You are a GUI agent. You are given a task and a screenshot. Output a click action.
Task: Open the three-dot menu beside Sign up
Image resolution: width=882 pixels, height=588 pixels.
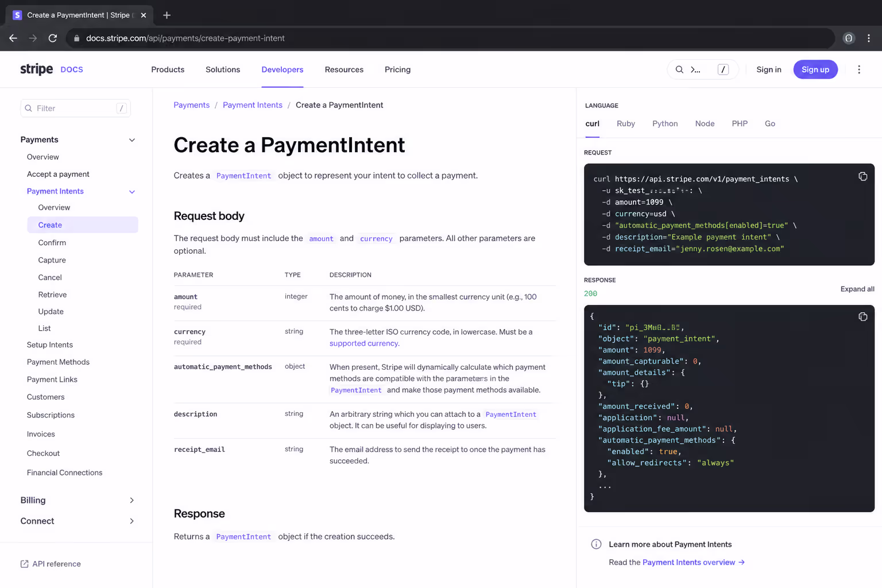859,69
